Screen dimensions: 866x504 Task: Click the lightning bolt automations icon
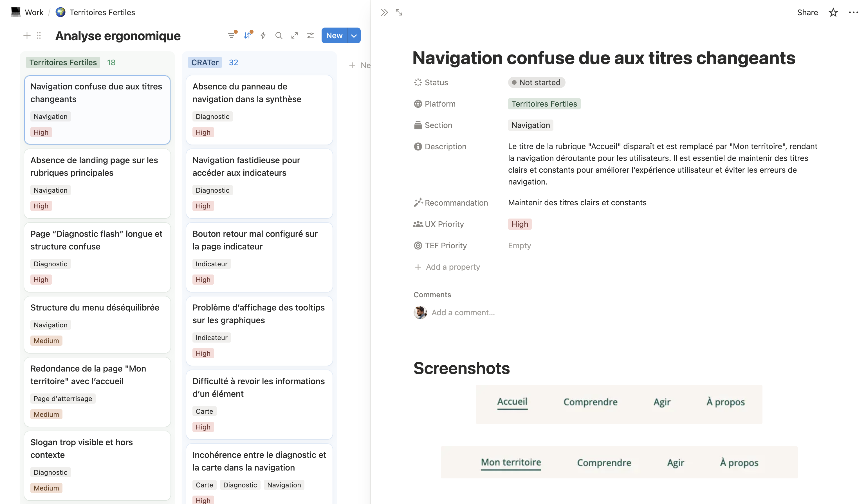[x=263, y=35]
